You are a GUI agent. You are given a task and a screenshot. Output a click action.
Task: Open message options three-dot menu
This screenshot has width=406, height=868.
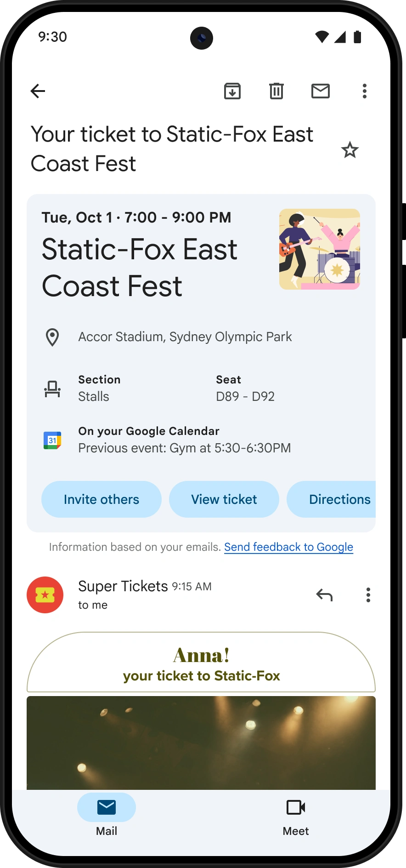[368, 595]
